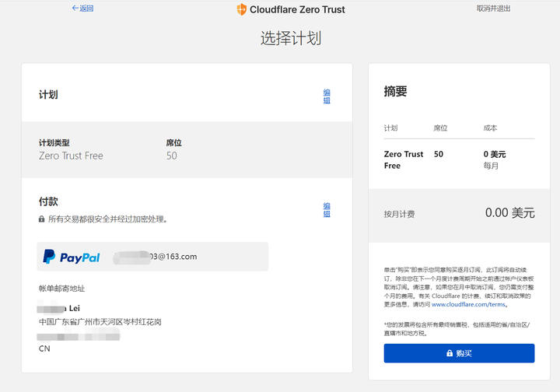Click the country code 'CN' text
The width and height of the screenshot is (560, 392).
tap(44, 348)
